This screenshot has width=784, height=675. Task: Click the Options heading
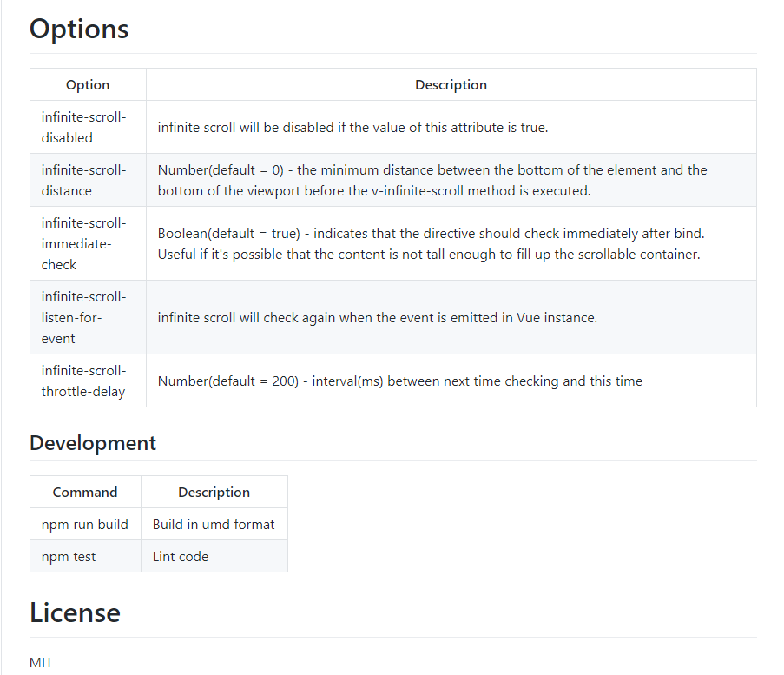coord(79,29)
